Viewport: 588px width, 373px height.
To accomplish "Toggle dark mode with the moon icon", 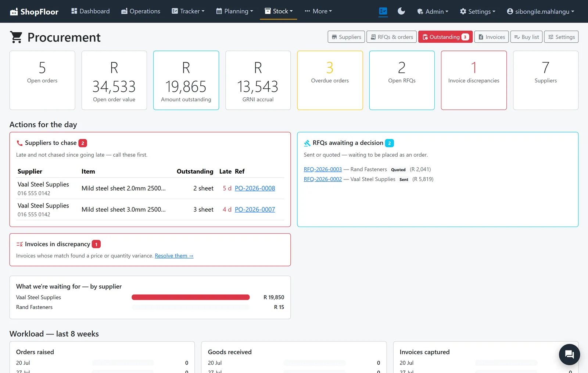I will tap(401, 11).
